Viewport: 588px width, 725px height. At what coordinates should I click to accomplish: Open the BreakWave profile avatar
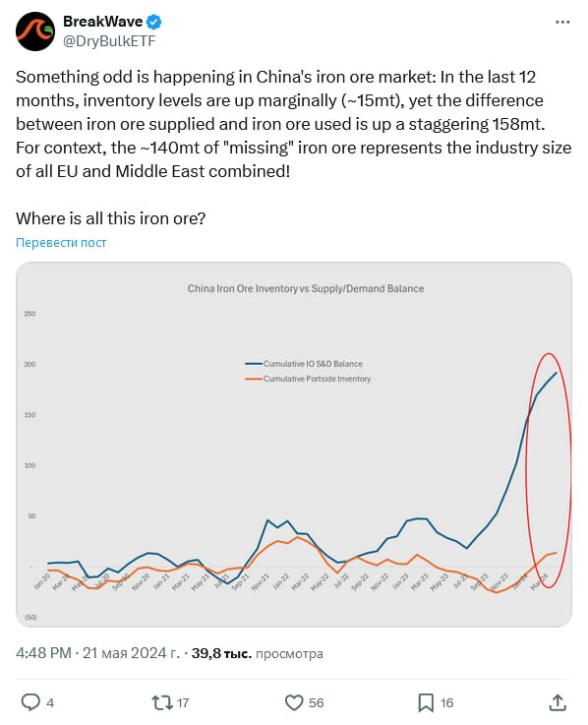tap(35, 30)
